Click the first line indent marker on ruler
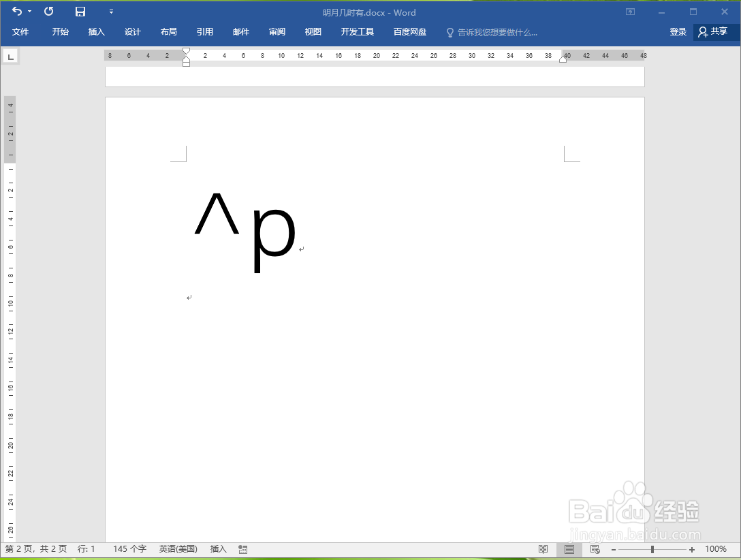Screen dimensions: 741x560 point(186,50)
